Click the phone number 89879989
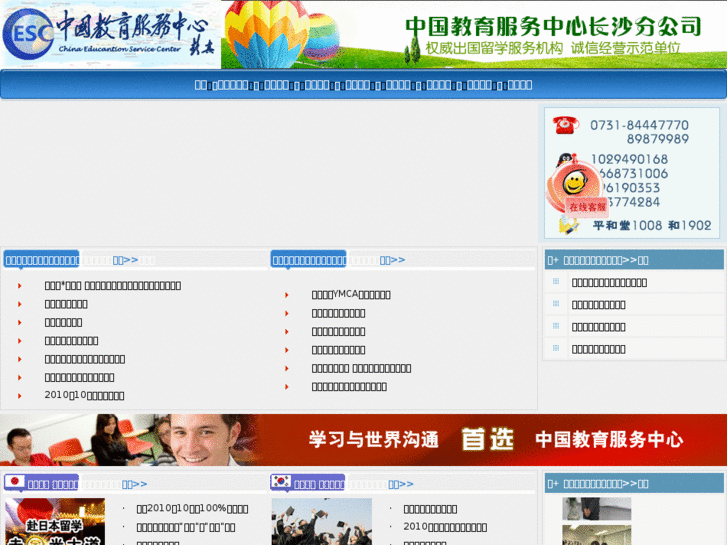Image resolution: width=727 pixels, height=545 pixels. click(657, 139)
